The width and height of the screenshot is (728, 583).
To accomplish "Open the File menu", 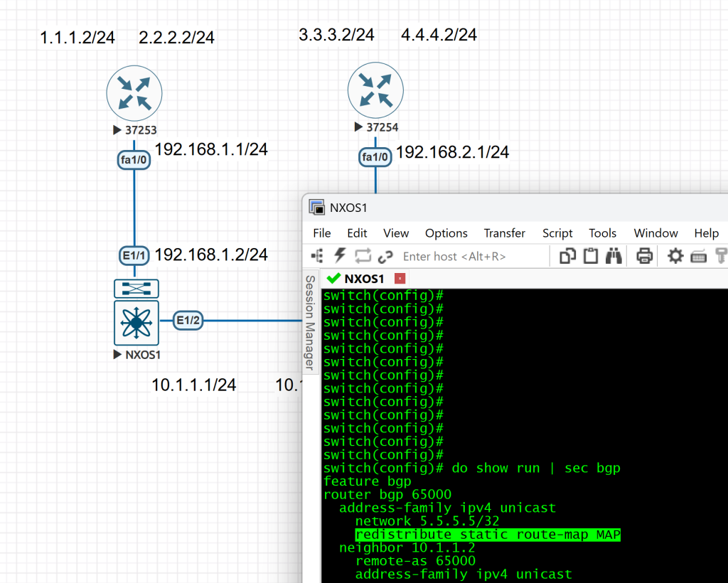I will pyautogui.click(x=322, y=233).
